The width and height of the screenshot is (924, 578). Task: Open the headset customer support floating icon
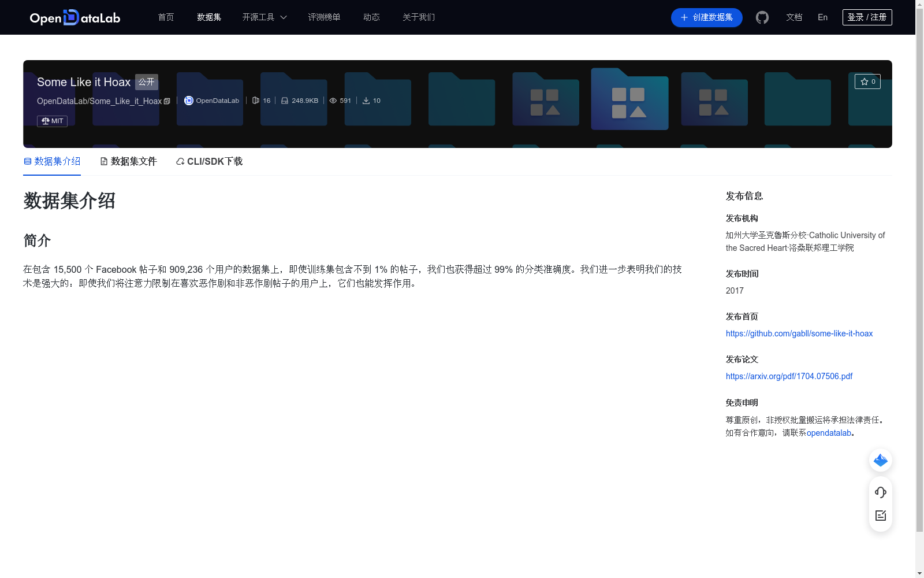pyautogui.click(x=880, y=492)
